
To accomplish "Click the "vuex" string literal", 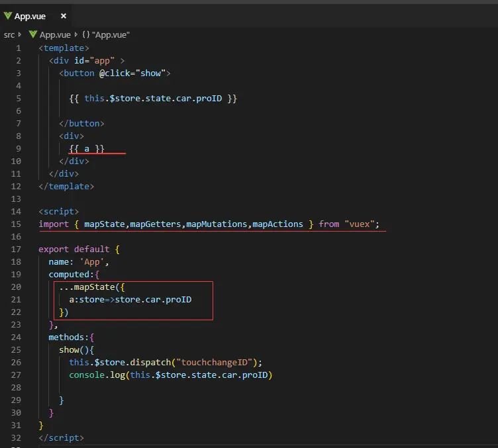I will point(359,224).
